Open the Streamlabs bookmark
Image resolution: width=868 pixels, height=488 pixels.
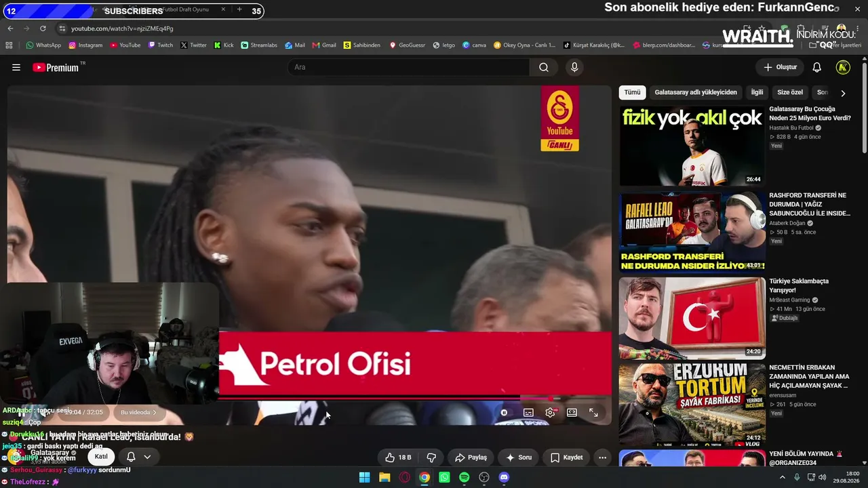pos(259,45)
